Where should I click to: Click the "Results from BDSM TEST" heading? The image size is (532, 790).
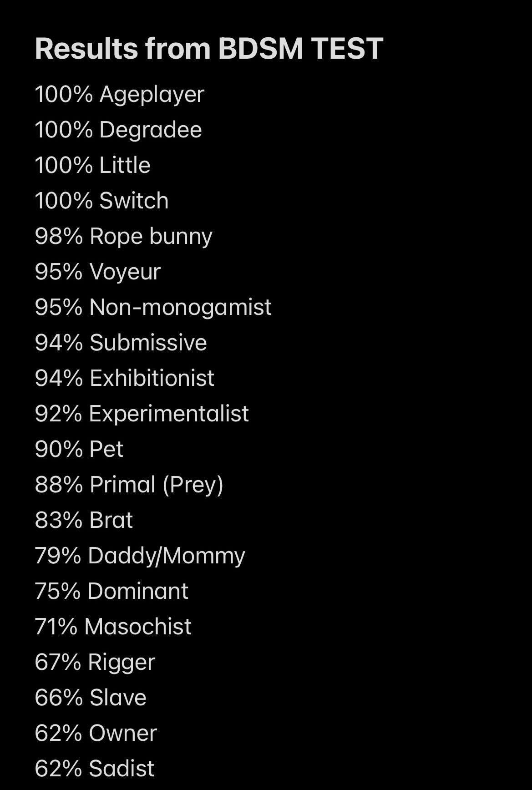pyautogui.click(x=209, y=49)
